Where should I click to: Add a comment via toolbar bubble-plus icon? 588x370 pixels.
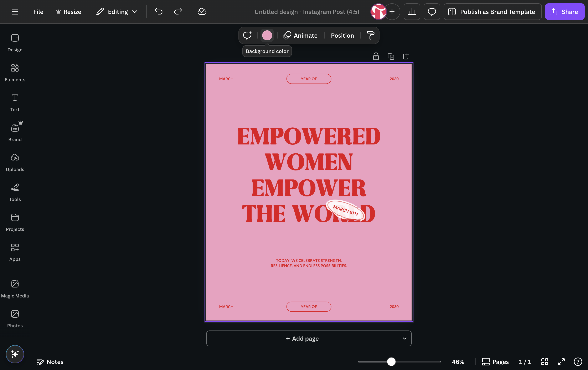tap(247, 35)
